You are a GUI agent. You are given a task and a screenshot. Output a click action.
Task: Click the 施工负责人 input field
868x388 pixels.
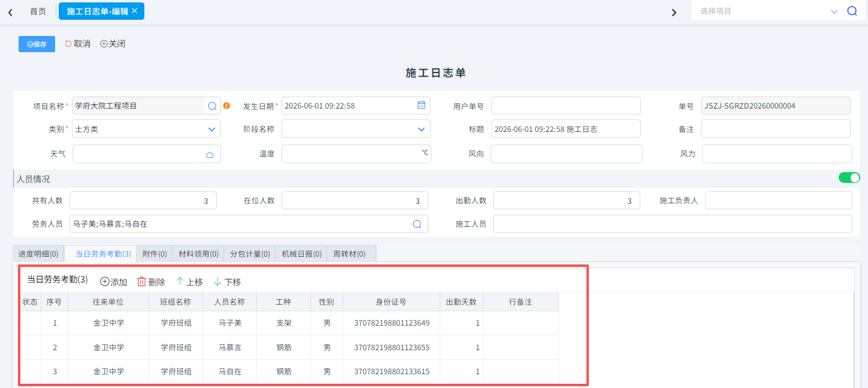pos(779,200)
